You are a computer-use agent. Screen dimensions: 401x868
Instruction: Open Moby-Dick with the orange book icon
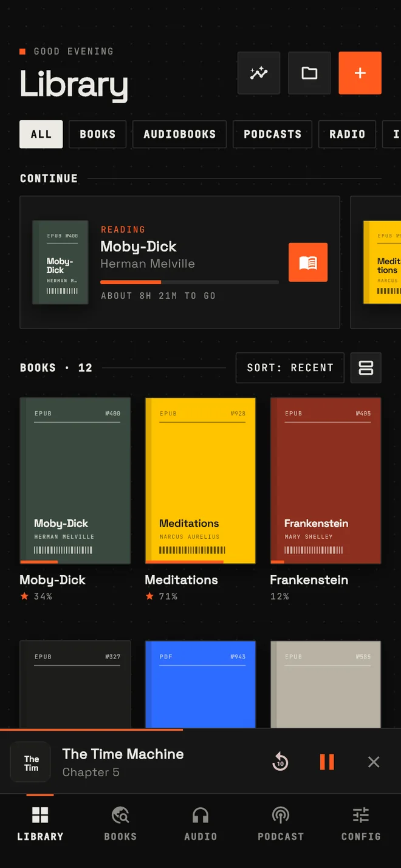click(x=308, y=262)
